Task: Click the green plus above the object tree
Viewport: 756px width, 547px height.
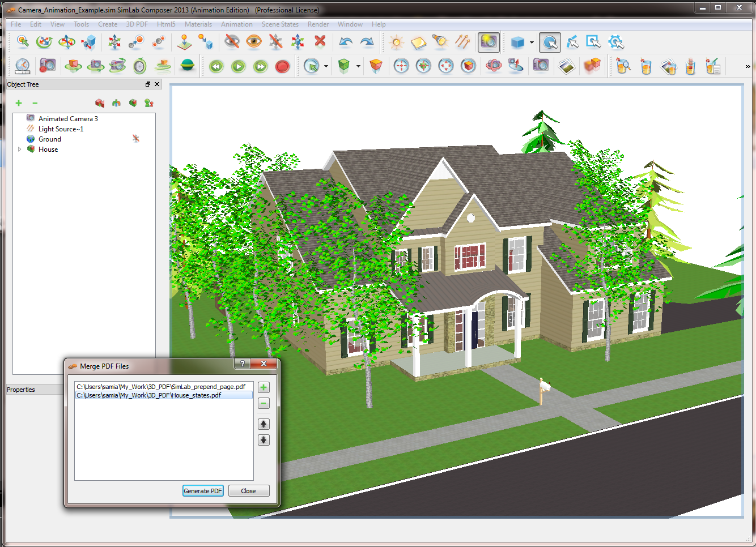Action: pyautogui.click(x=19, y=103)
